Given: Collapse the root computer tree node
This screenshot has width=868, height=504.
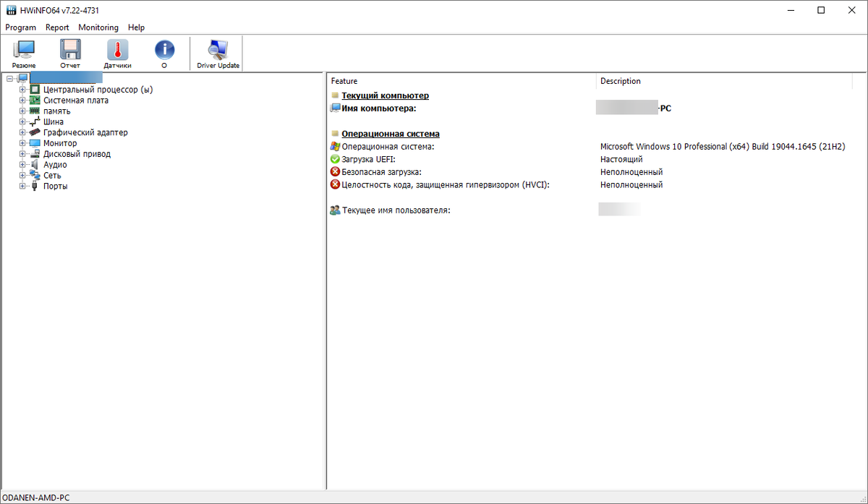Looking at the screenshot, I should 9,79.
